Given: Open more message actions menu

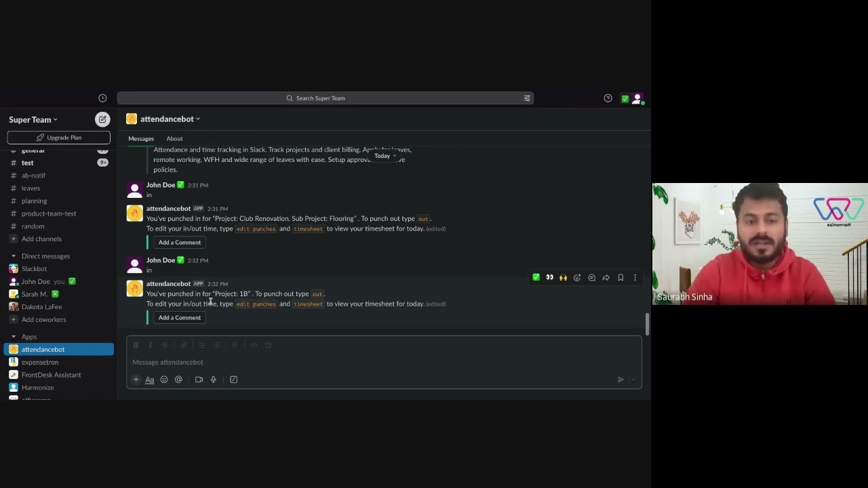Looking at the screenshot, I should pyautogui.click(x=635, y=277).
